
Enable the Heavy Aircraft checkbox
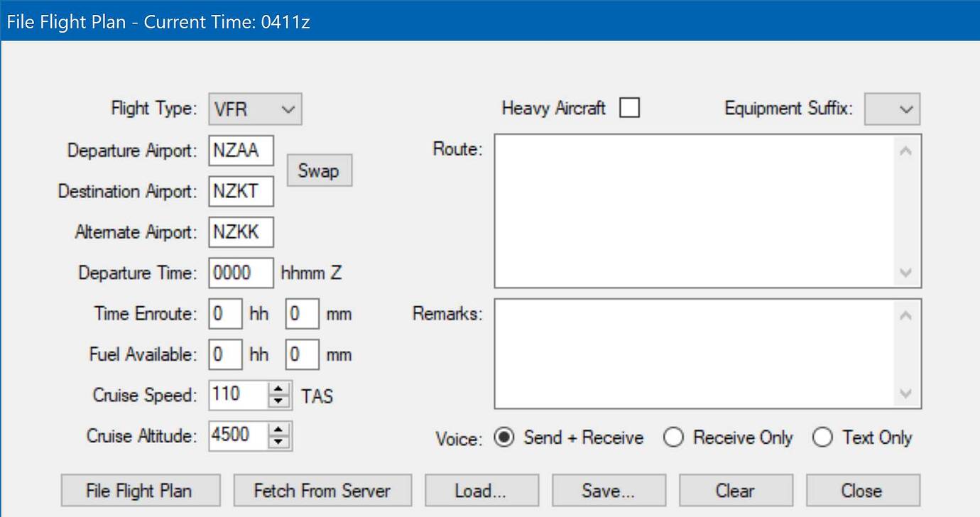click(628, 107)
